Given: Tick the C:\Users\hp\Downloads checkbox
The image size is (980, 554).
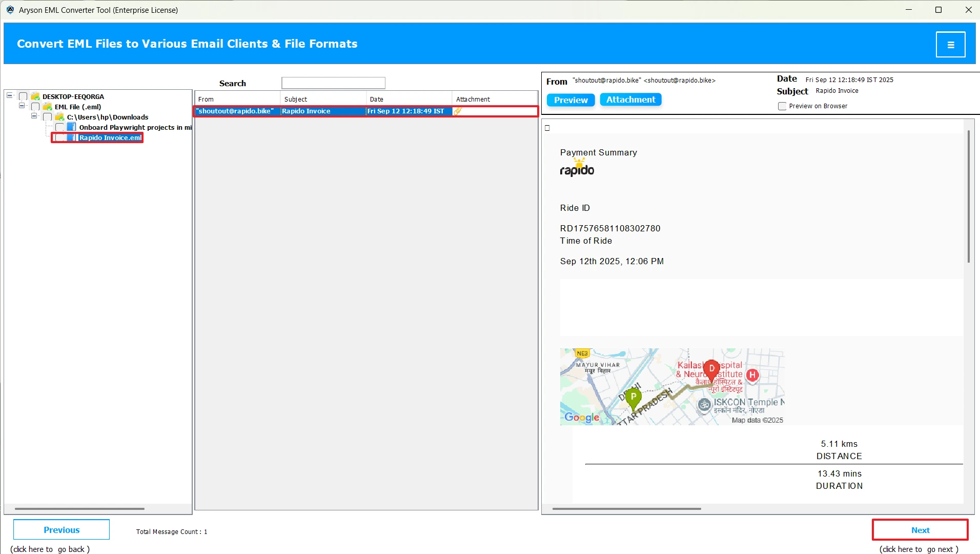Looking at the screenshot, I should point(48,117).
